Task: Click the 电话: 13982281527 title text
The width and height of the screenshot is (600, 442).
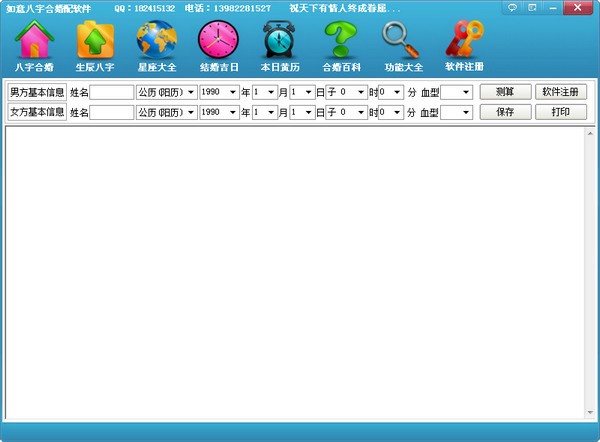Action: [x=228, y=8]
